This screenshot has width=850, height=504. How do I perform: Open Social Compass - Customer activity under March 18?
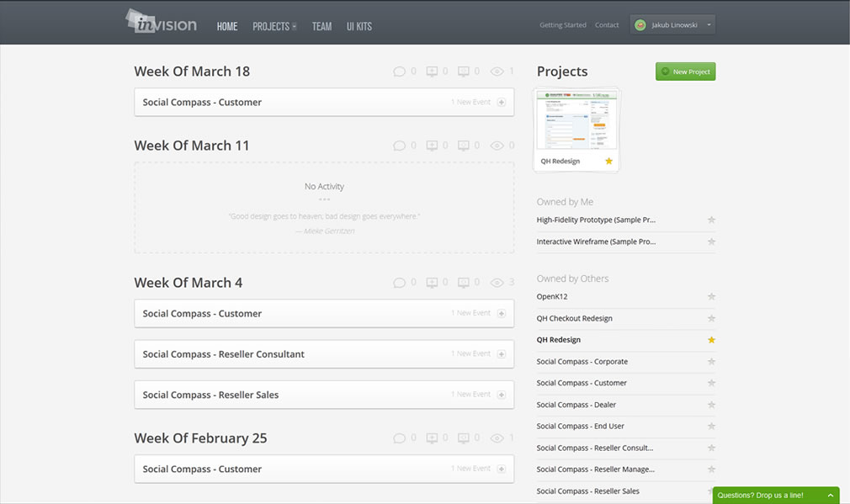324,103
